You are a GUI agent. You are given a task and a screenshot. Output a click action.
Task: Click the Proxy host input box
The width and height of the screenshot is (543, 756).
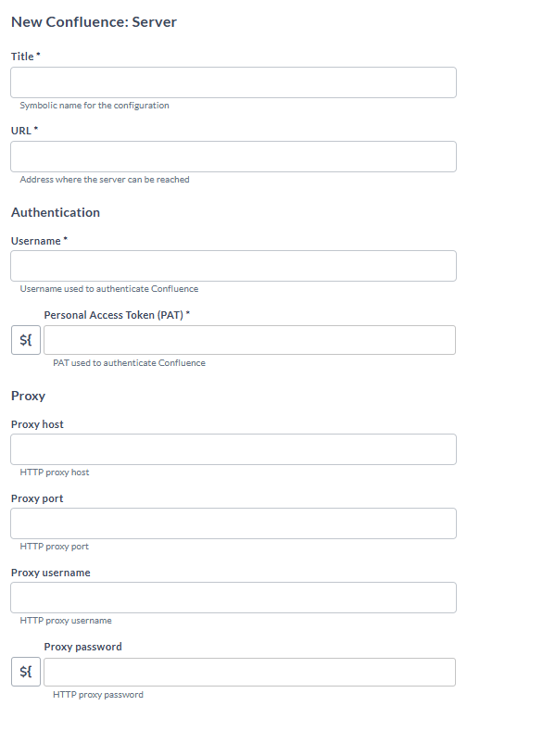pos(234,449)
